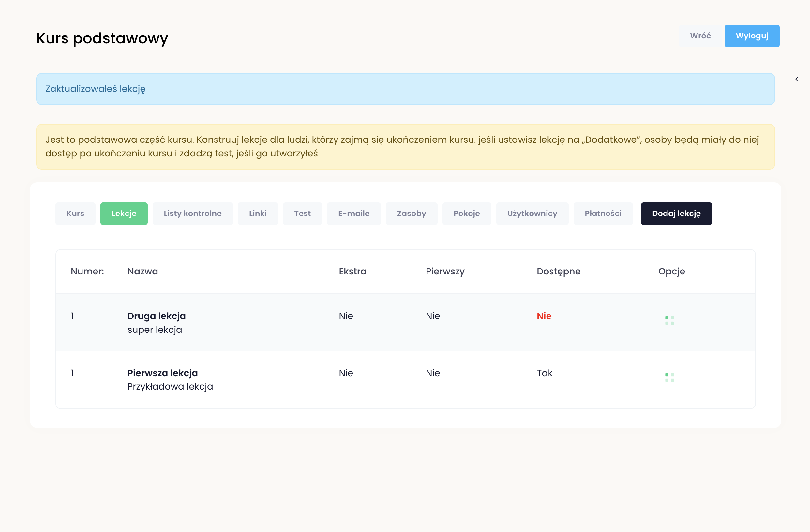Open options grid icon for Druga lekcja
This screenshot has height=532, width=810.
pyautogui.click(x=669, y=320)
